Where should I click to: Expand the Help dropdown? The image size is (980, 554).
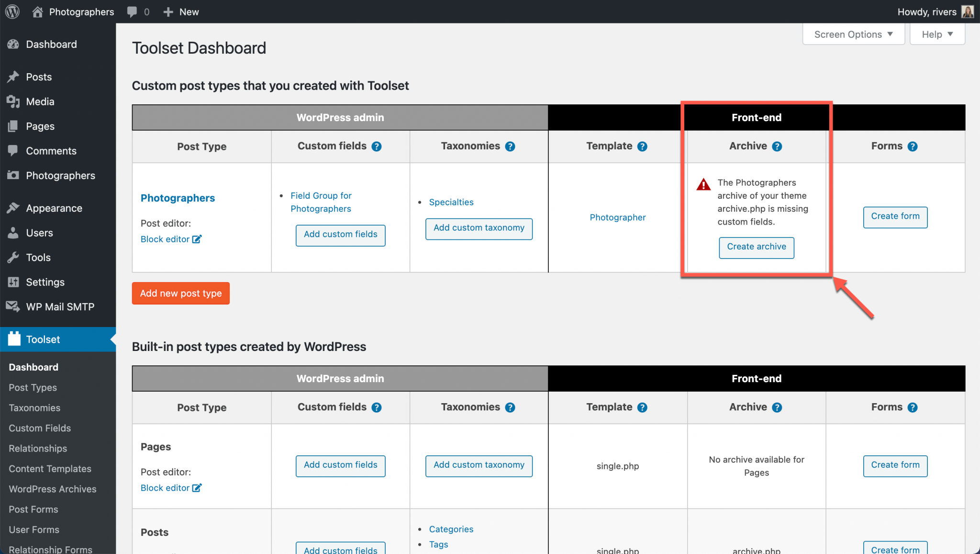pyautogui.click(x=937, y=34)
